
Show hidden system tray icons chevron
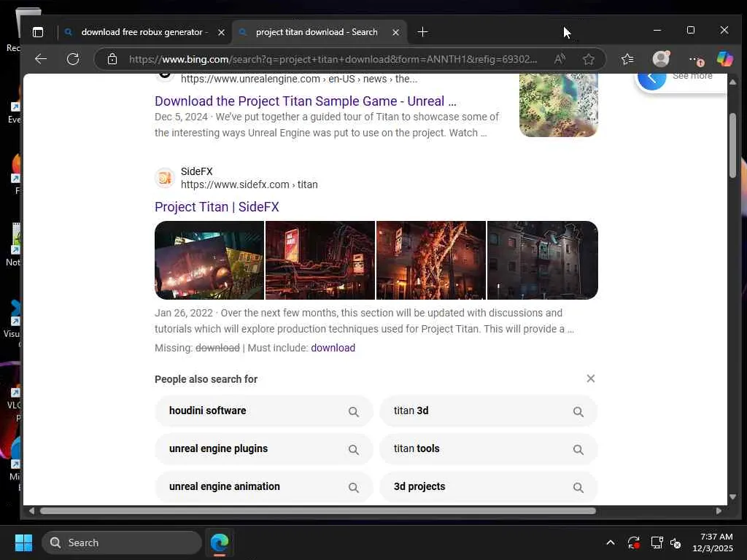point(611,542)
